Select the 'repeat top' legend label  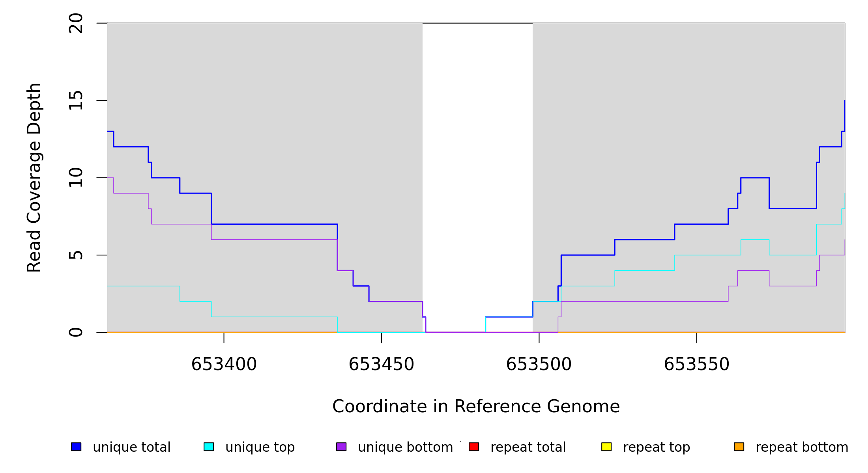click(656, 447)
